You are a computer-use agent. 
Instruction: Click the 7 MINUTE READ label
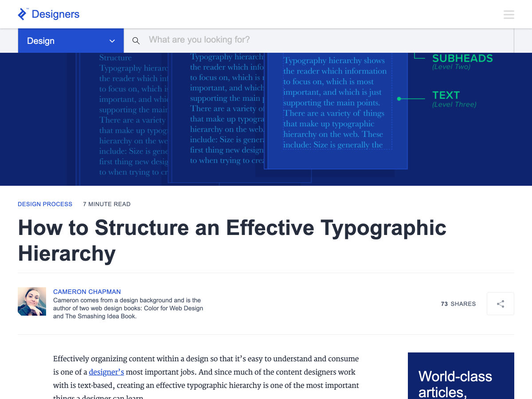click(106, 204)
